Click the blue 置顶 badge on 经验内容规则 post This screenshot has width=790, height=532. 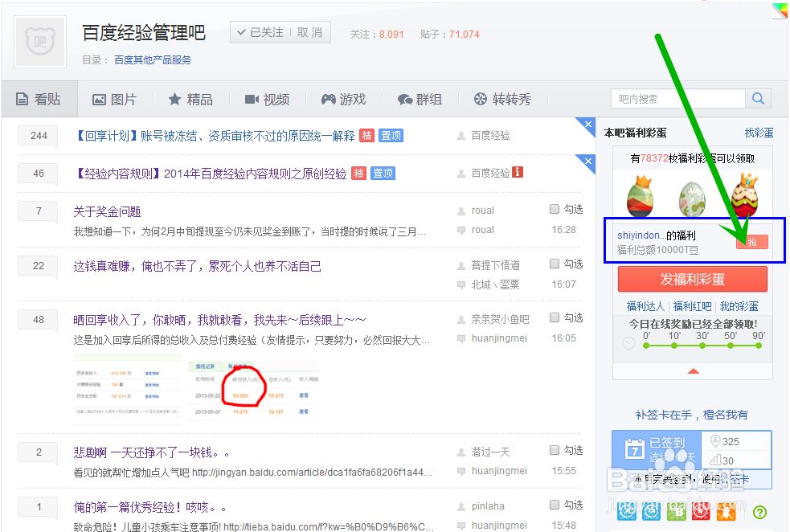pos(383,174)
